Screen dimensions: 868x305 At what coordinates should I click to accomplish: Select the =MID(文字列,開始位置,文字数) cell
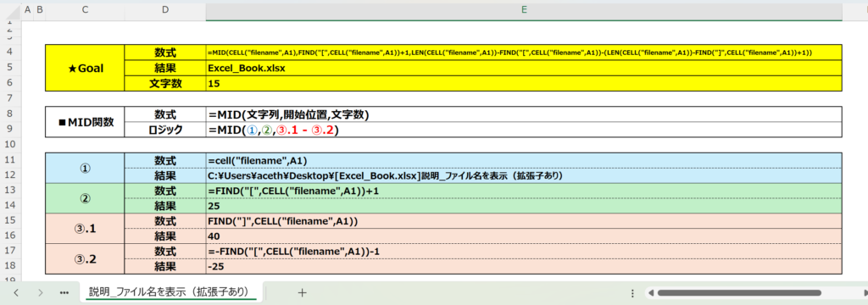524,114
